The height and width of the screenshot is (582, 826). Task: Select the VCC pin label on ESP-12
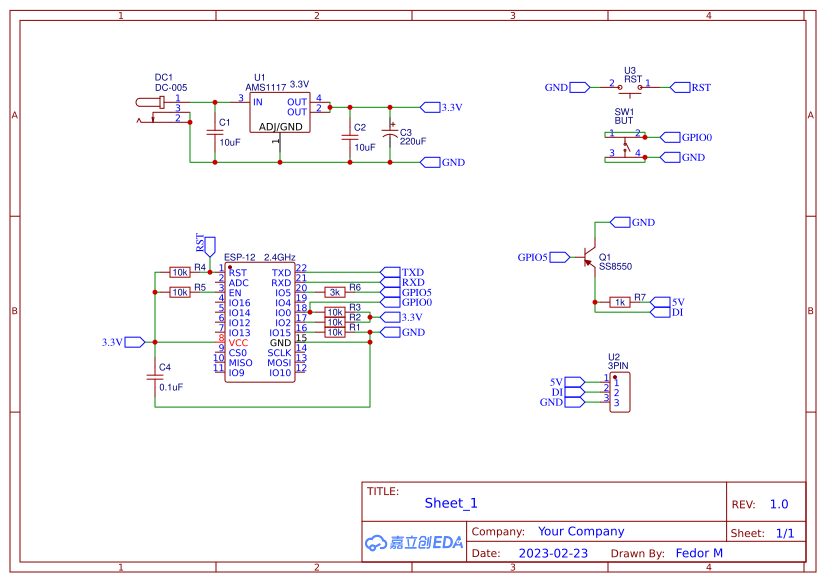tap(237, 341)
